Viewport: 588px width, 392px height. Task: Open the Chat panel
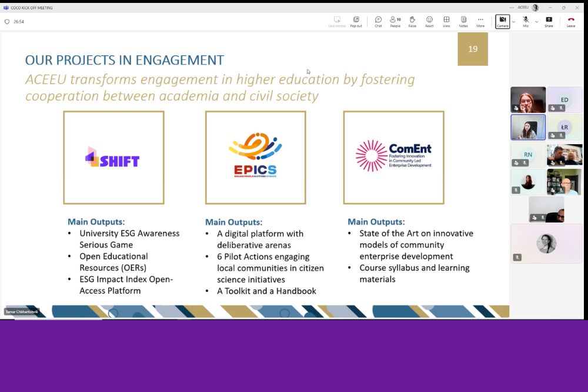pyautogui.click(x=378, y=22)
